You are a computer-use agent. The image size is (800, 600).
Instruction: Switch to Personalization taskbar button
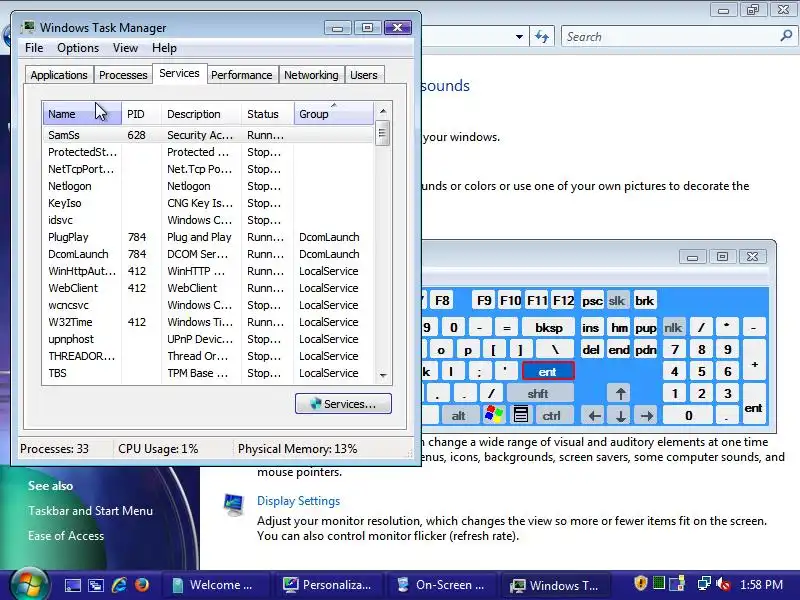(331, 585)
